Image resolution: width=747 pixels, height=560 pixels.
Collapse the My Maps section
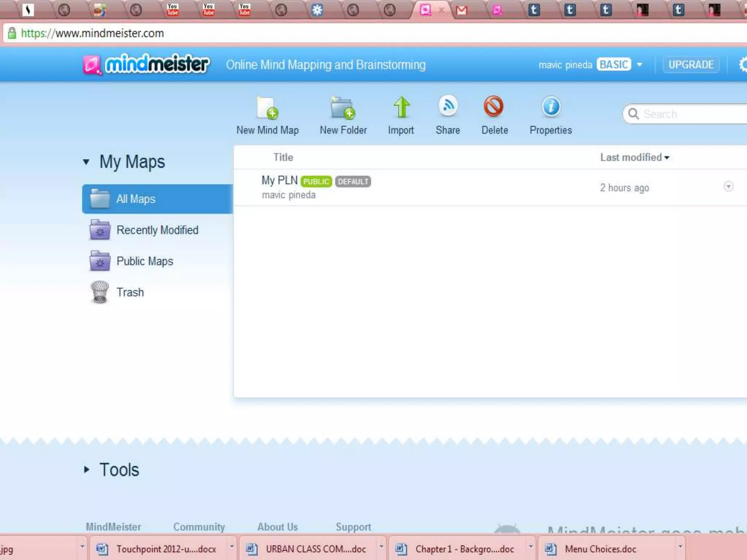coord(86,162)
